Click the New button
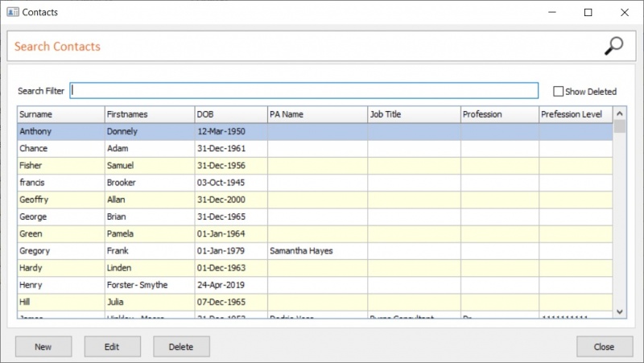644x363 pixels. (43, 347)
